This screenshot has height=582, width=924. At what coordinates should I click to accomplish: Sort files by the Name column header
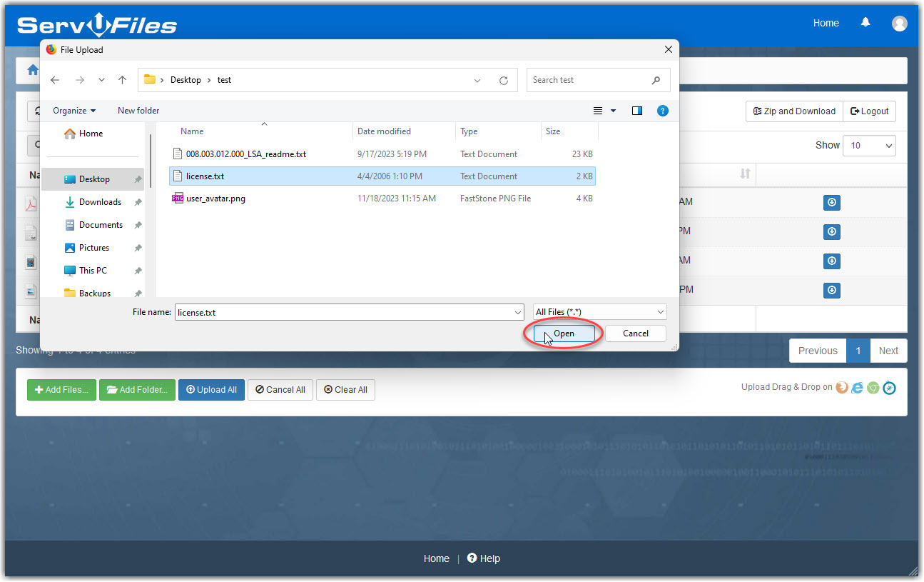click(x=192, y=131)
